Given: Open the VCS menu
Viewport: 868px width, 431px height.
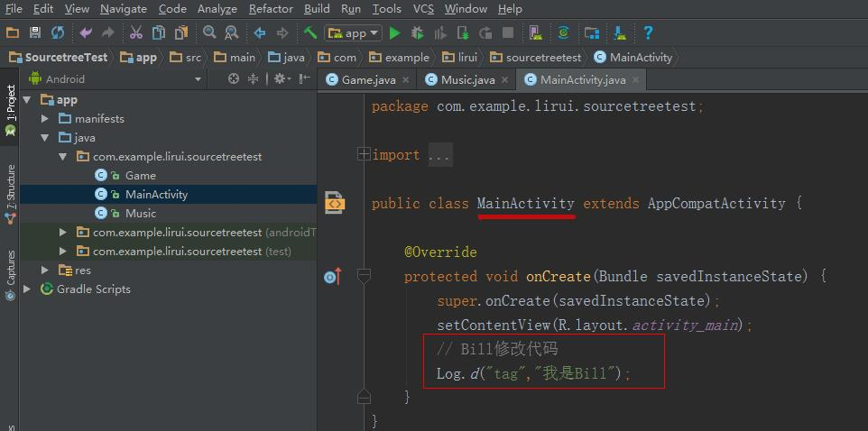Looking at the screenshot, I should (423, 9).
